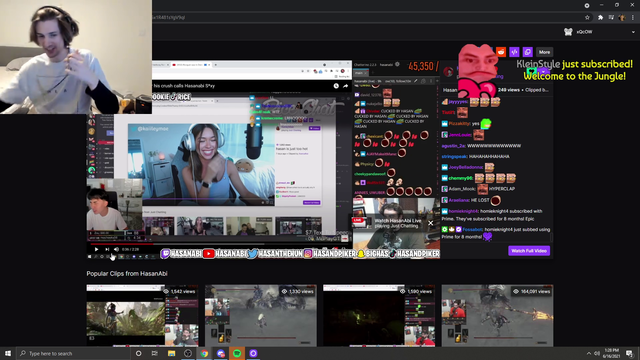Click the Fossabot chat message

(x=496, y=233)
